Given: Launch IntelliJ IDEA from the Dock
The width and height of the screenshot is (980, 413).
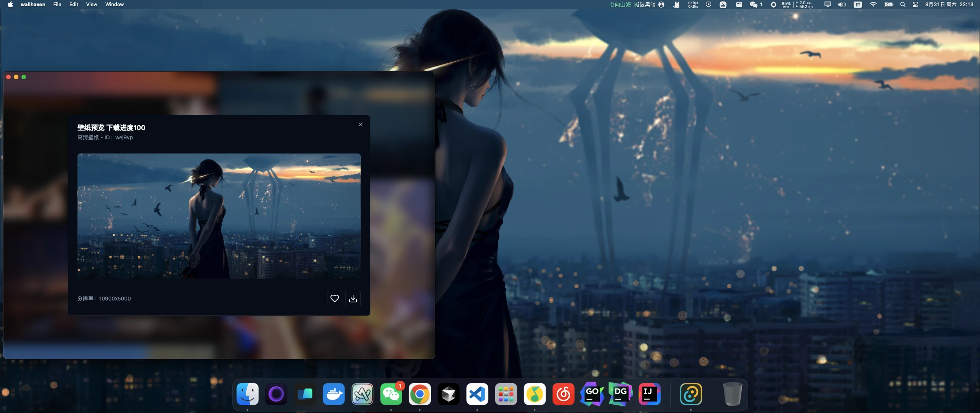Looking at the screenshot, I should [x=650, y=394].
